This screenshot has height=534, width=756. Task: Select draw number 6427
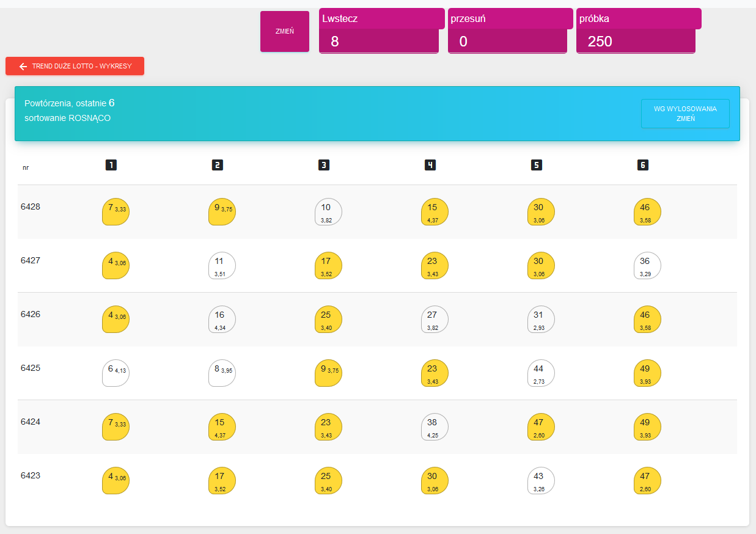pyautogui.click(x=31, y=260)
